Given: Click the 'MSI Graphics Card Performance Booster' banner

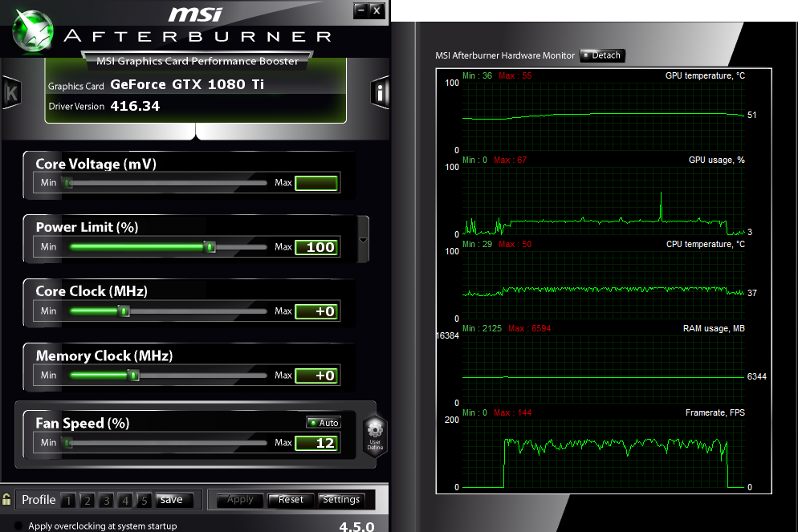Looking at the screenshot, I should click(197, 61).
